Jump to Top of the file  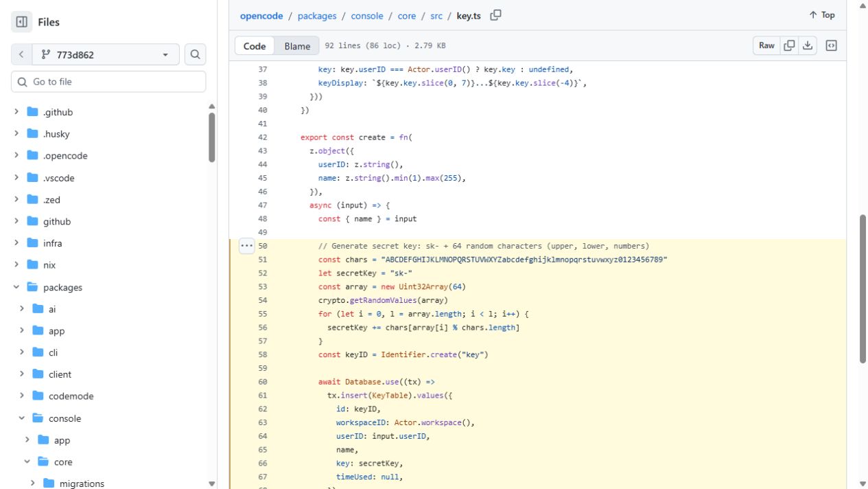coord(822,15)
